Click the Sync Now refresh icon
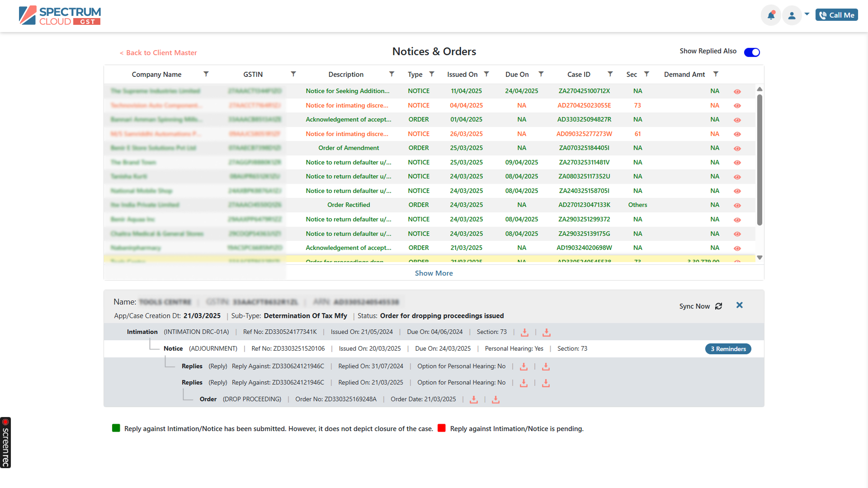Screen dimensions: 868x488 click(718, 306)
